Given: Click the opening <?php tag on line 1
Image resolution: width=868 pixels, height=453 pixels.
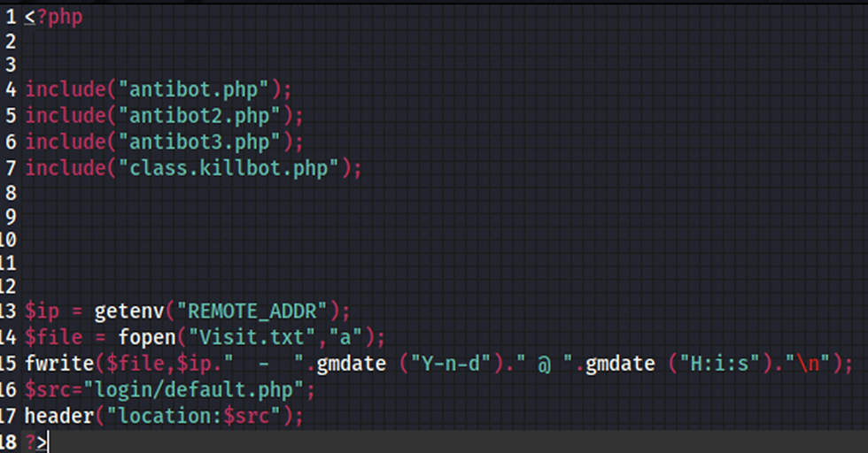Looking at the screenshot, I should point(54,18).
